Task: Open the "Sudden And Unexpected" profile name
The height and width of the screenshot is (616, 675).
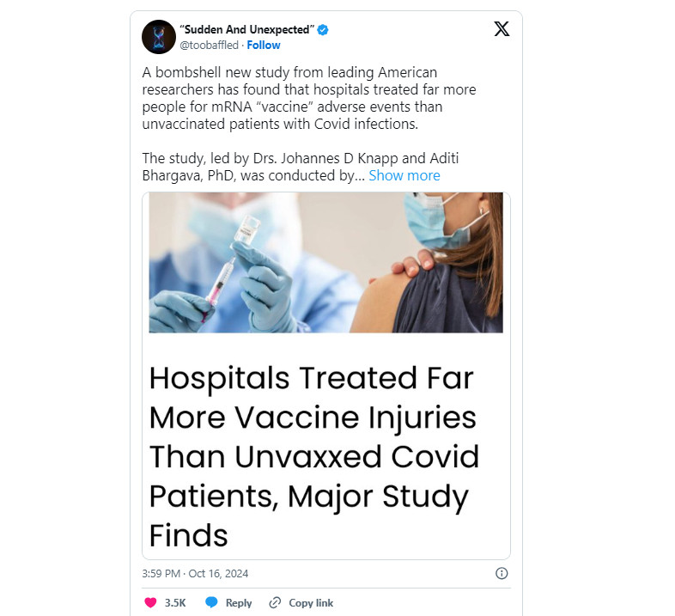Action: 247,30
